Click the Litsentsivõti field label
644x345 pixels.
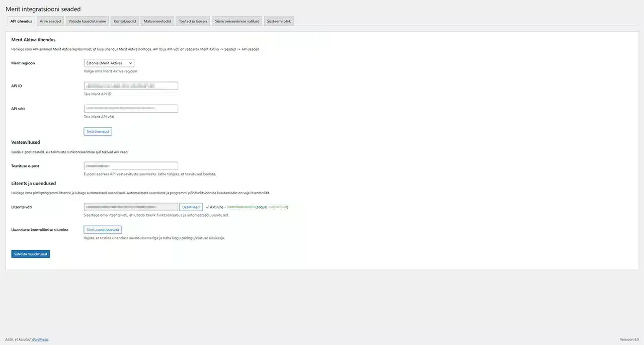(22, 207)
